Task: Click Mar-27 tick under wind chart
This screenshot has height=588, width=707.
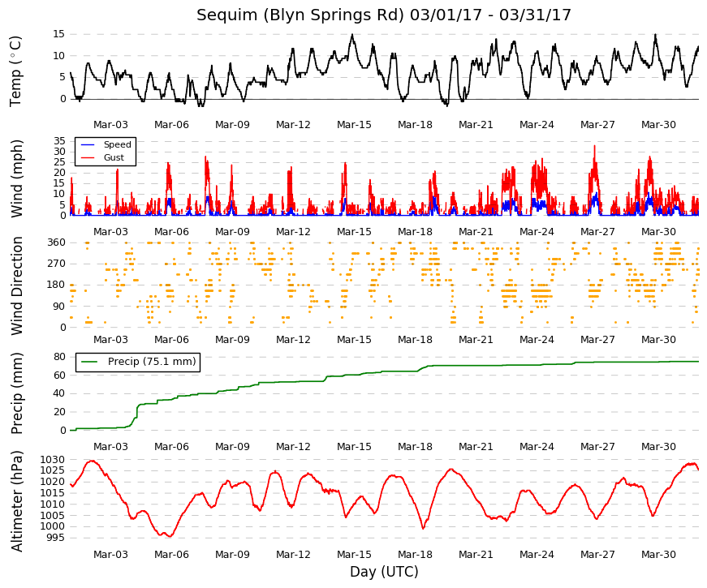Action: point(597,232)
